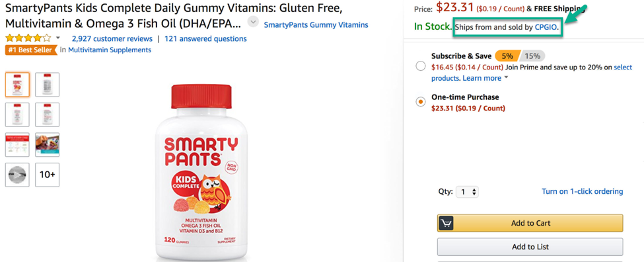Click the Add to List button
This screenshot has width=644, height=262.
[x=530, y=247]
